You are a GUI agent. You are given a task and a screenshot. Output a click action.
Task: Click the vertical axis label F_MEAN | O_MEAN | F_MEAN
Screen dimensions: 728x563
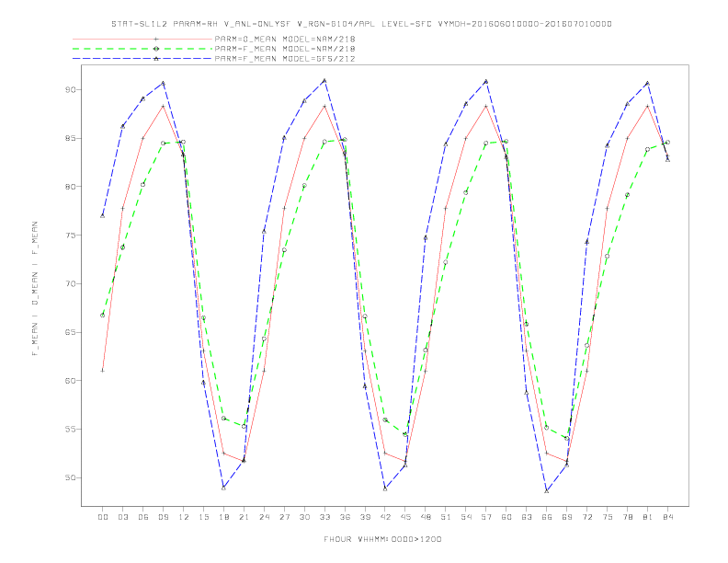coord(35,289)
